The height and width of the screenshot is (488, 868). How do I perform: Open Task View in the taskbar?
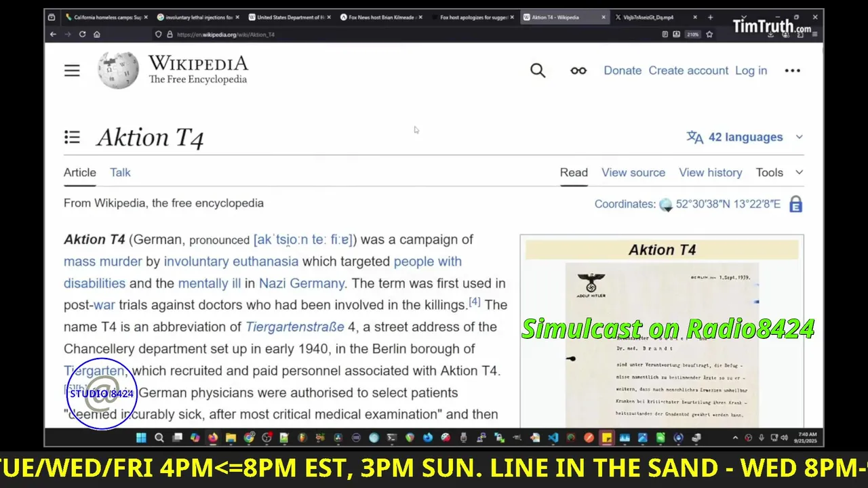[177, 438]
